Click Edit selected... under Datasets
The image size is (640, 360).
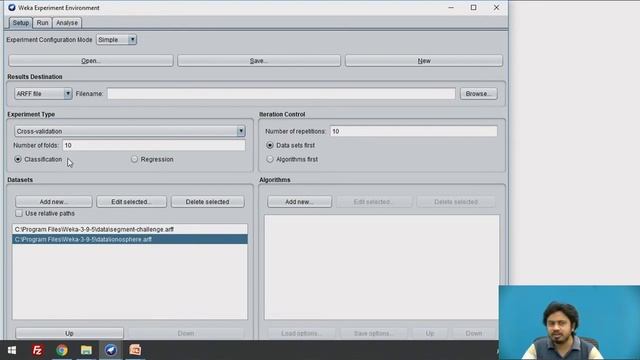pos(131,202)
